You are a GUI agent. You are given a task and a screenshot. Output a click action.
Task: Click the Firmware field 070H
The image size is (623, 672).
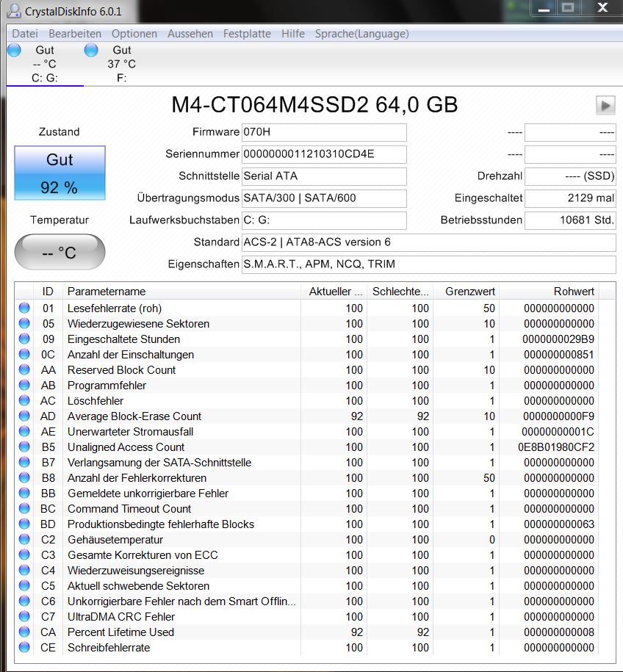(x=324, y=132)
